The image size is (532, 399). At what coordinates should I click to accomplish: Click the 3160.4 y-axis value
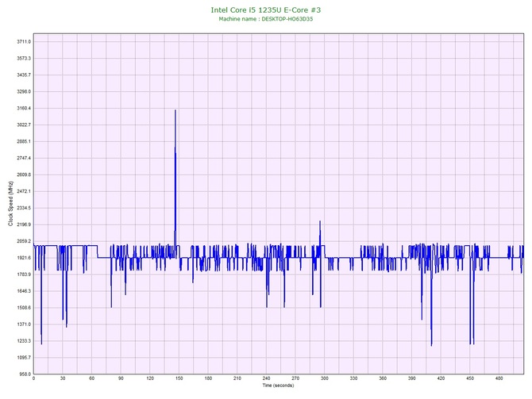(x=24, y=108)
